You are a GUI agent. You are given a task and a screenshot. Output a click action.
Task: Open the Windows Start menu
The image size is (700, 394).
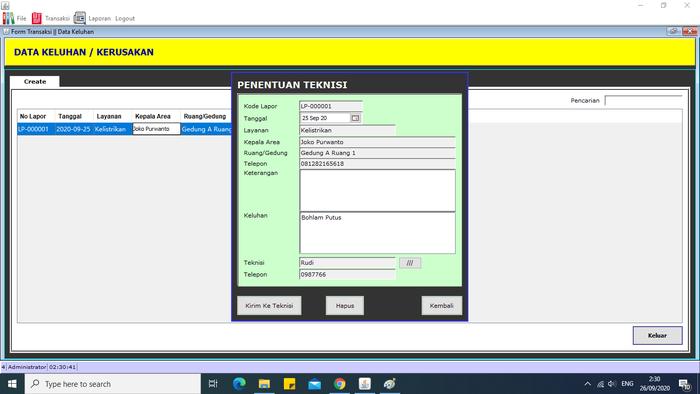[x=12, y=384]
